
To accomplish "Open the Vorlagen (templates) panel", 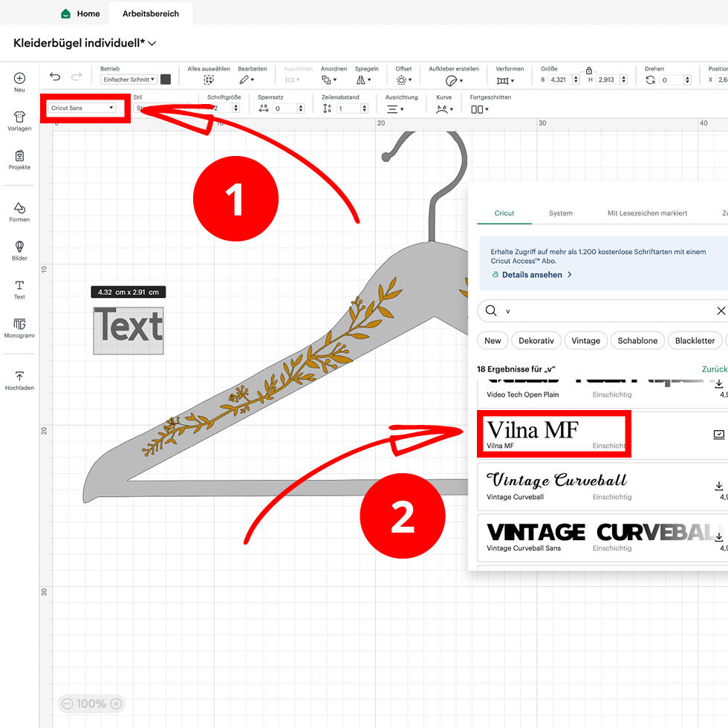I will (19, 121).
